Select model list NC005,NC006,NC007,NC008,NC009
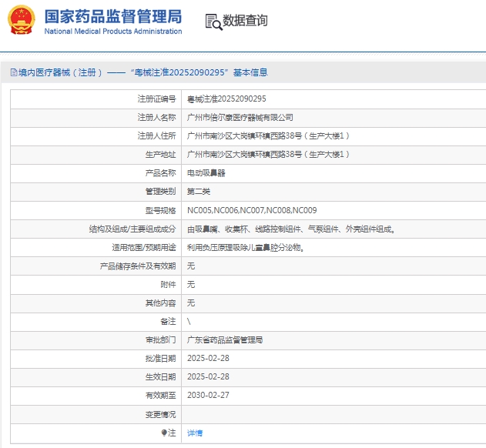This screenshot has height=448, width=486. pyautogui.click(x=252, y=210)
